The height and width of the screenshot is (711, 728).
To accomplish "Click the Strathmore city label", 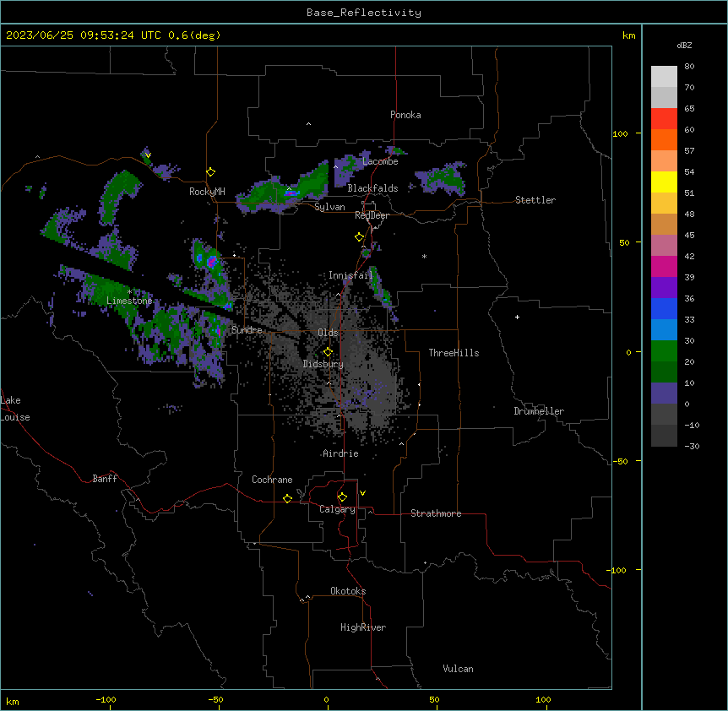I will (436, 513).
